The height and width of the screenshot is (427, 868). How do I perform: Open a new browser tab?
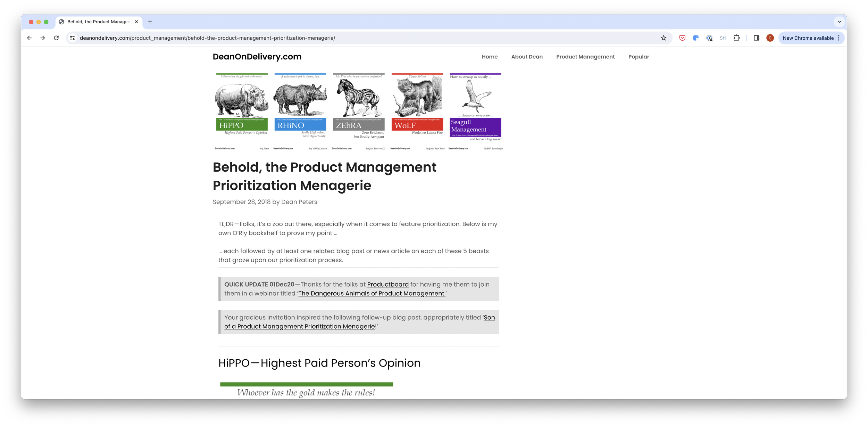[150, 22]
